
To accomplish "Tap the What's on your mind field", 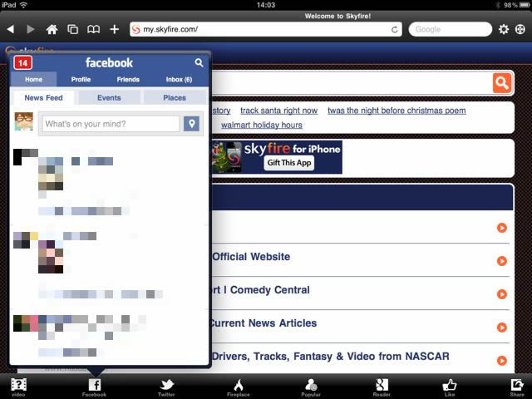I will (x=111, y=124).
